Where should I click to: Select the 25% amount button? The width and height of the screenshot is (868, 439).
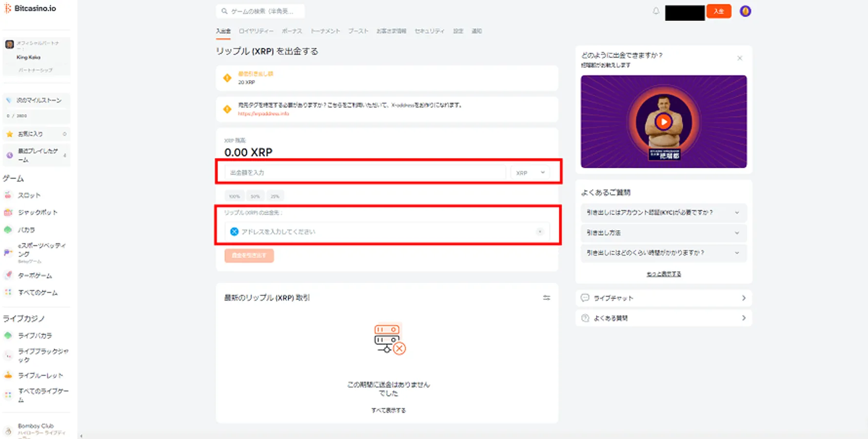(275, 196)
